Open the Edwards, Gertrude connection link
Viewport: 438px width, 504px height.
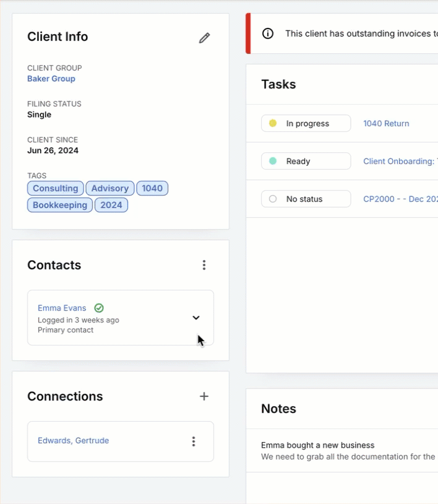coord(73,441)
